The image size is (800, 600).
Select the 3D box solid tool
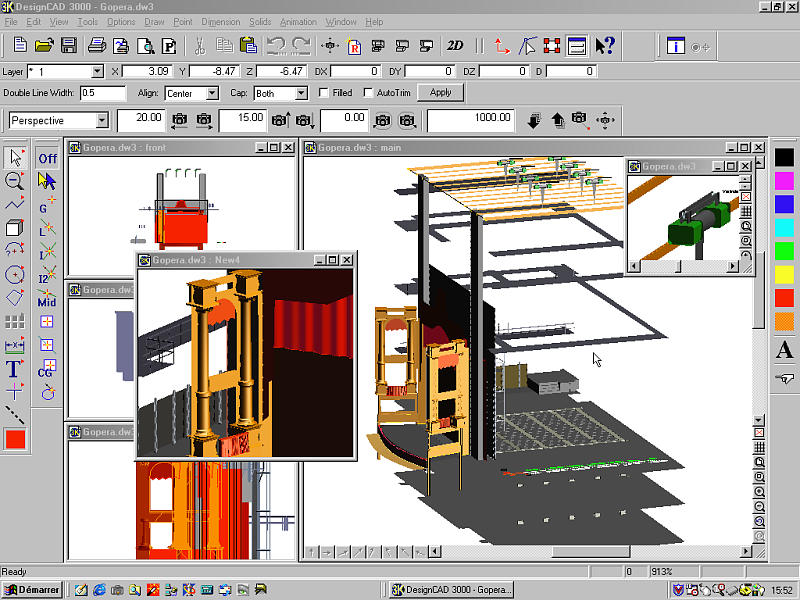[15, 228]
